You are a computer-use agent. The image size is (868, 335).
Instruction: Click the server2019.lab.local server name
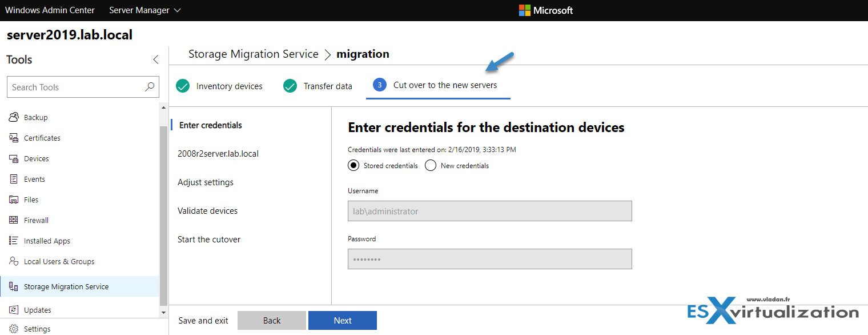pos(70,35)
